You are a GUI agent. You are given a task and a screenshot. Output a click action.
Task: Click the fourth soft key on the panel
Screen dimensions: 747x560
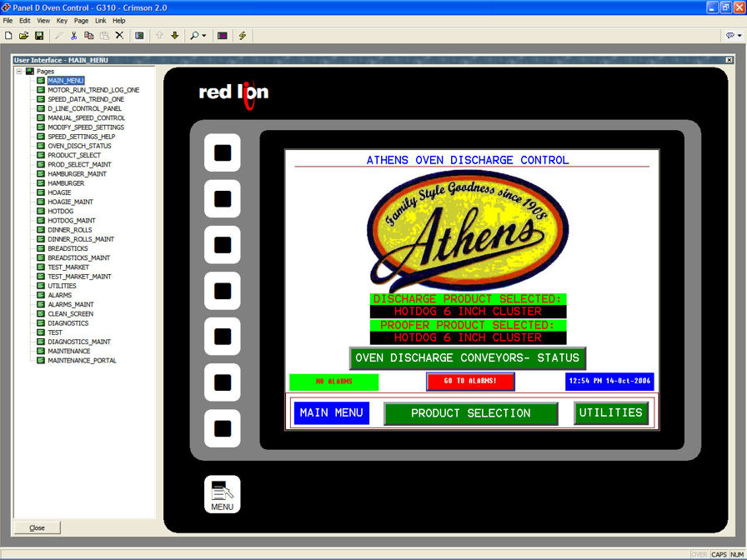pos(223,291)
